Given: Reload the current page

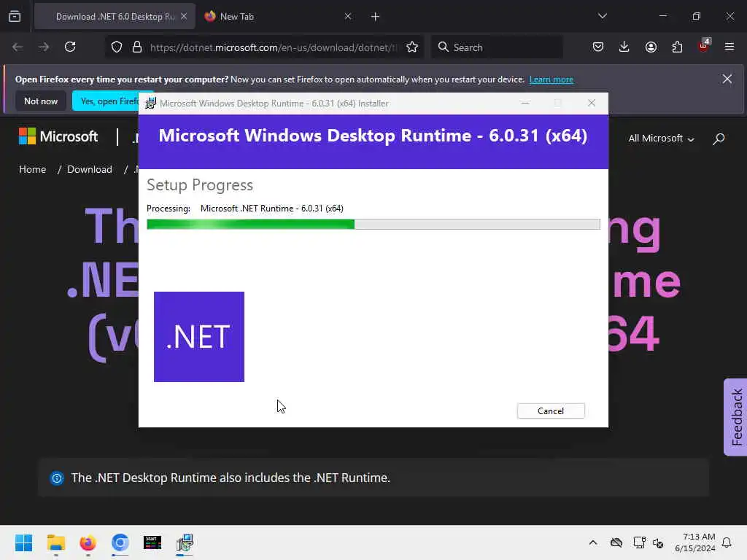Looking at the screenshot, I should tap(70, 47).
